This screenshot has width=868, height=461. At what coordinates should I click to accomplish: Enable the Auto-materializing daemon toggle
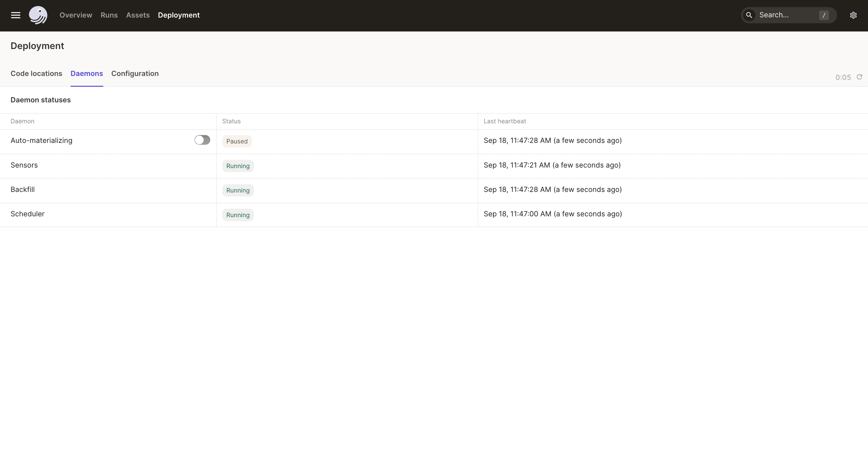[x=202, y=140]
